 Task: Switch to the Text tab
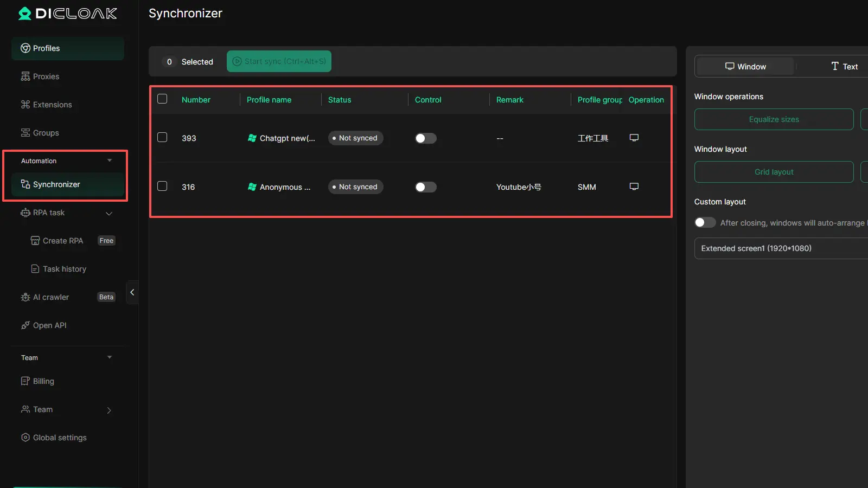(x=844, y=67)
